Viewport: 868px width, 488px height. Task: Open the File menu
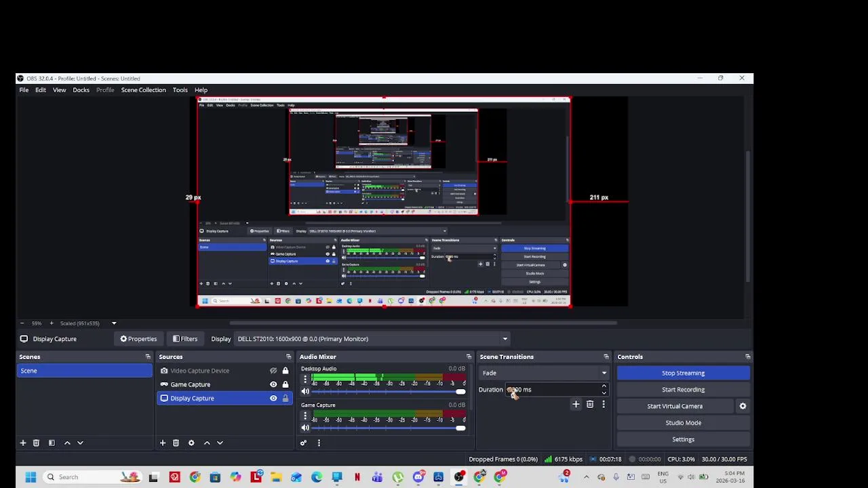[24, 90]
